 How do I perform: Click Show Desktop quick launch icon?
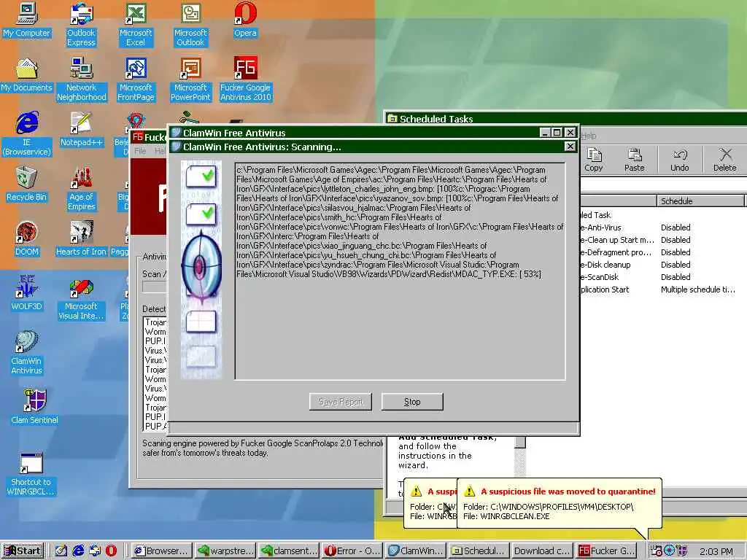pos(61,551)
